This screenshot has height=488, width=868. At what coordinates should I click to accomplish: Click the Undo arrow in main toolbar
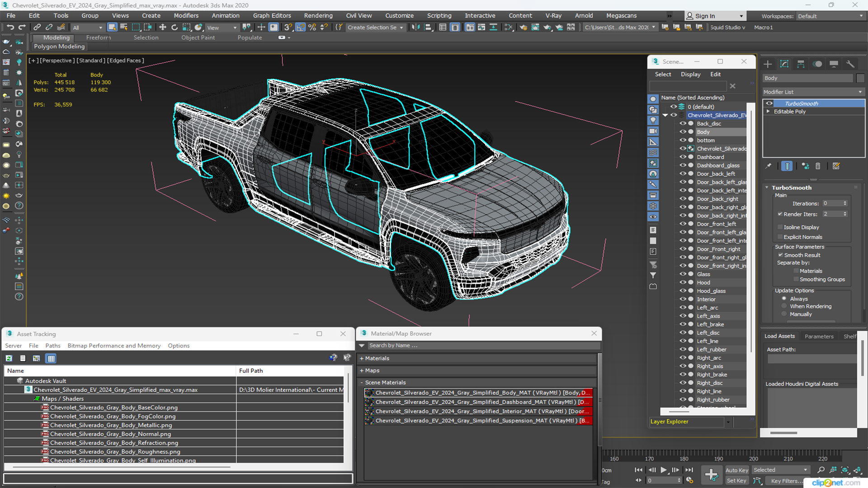10,28
